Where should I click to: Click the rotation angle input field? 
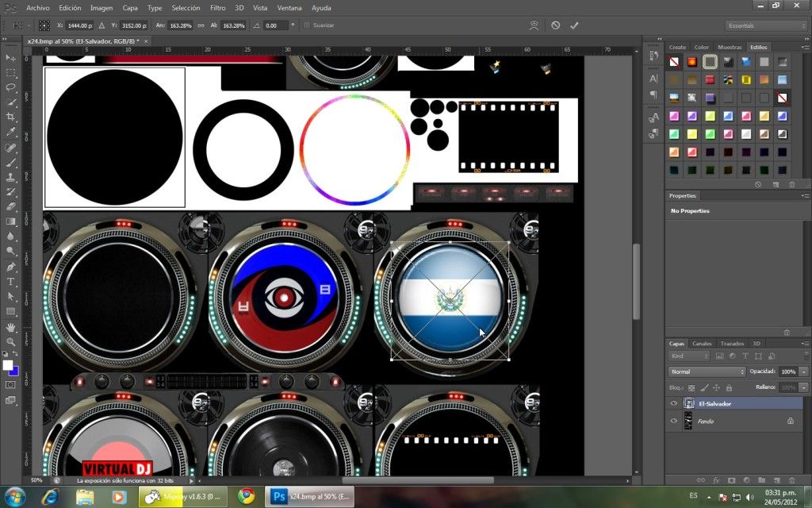coord(275,25)
